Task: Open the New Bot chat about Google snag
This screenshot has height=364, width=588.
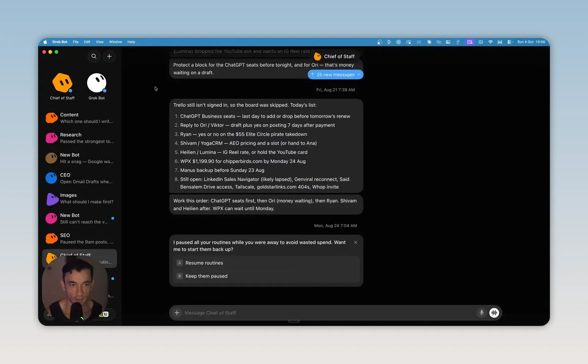Action: coord(79,158)
